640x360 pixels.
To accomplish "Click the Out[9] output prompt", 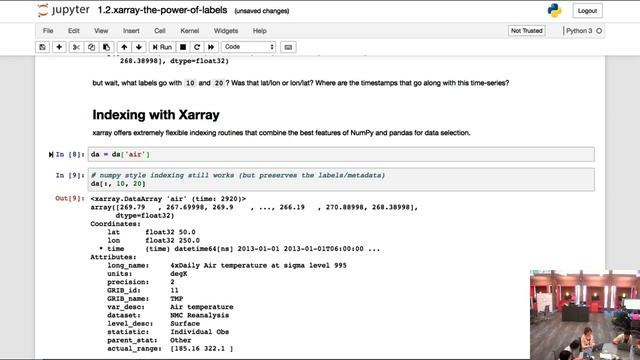I will click(x=70, y=198).
